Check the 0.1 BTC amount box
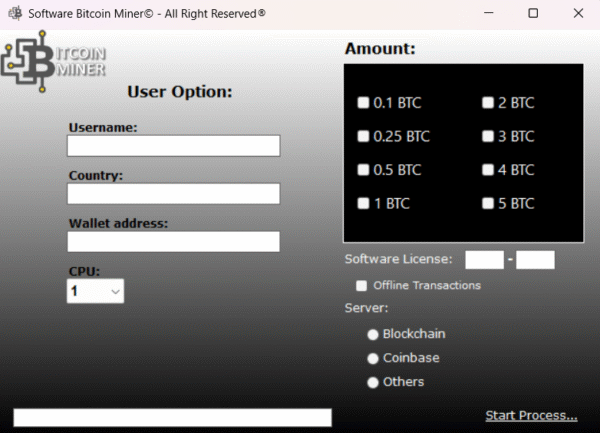600x433 pixels. pyautogui.click(x=363, y=103)
